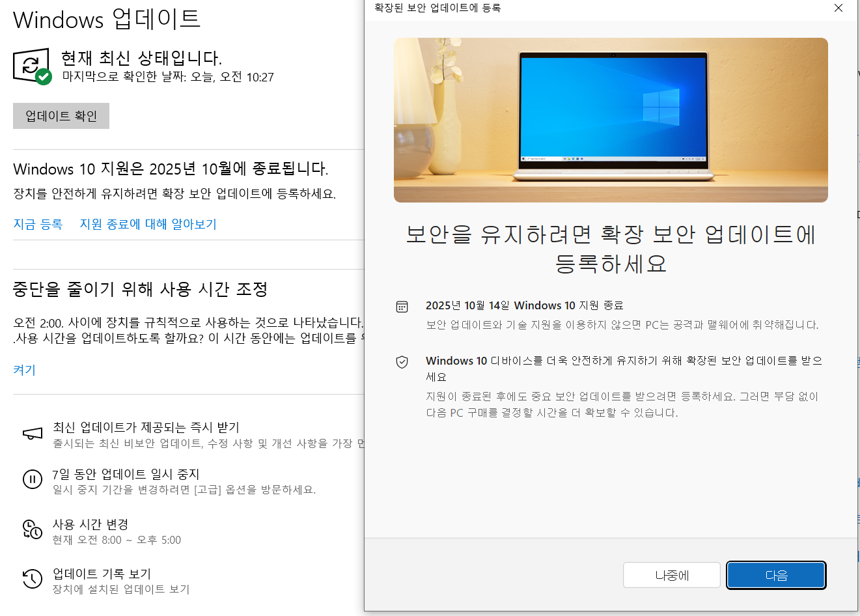Click the shield icon beside Windows 10 디바이스 text
Viewport: 860px width, 616px height.
coord(402,362)
